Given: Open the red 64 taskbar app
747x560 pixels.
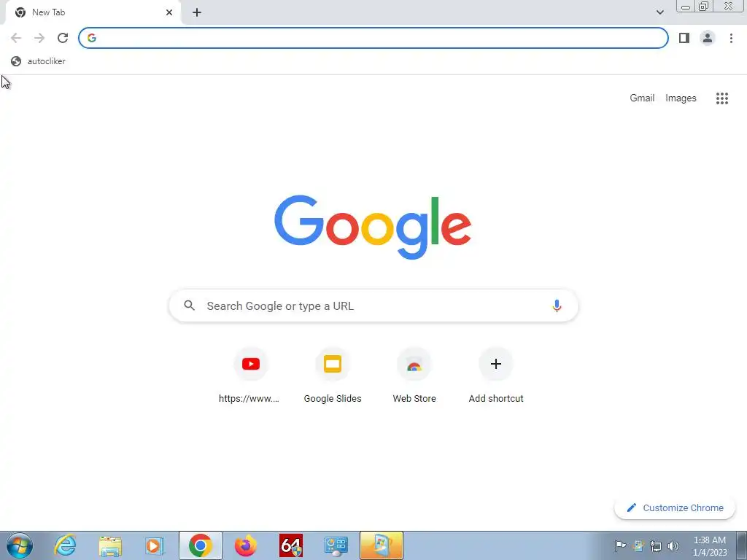Looking at the screenshot, I should coord(290,545).
